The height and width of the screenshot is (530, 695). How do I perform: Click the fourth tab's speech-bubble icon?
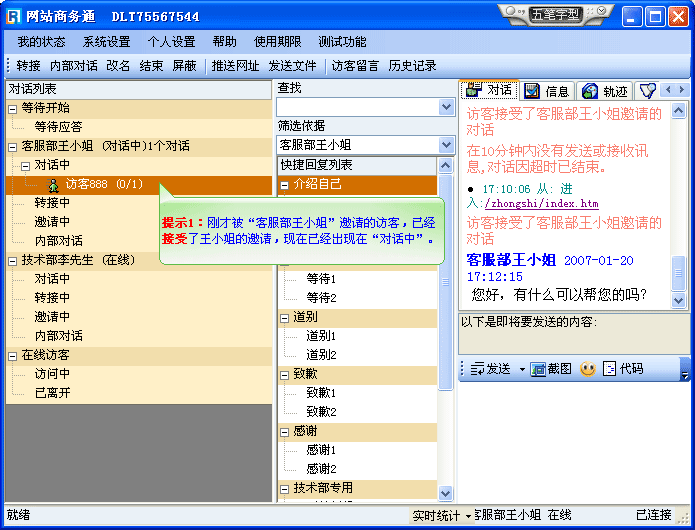647,91
